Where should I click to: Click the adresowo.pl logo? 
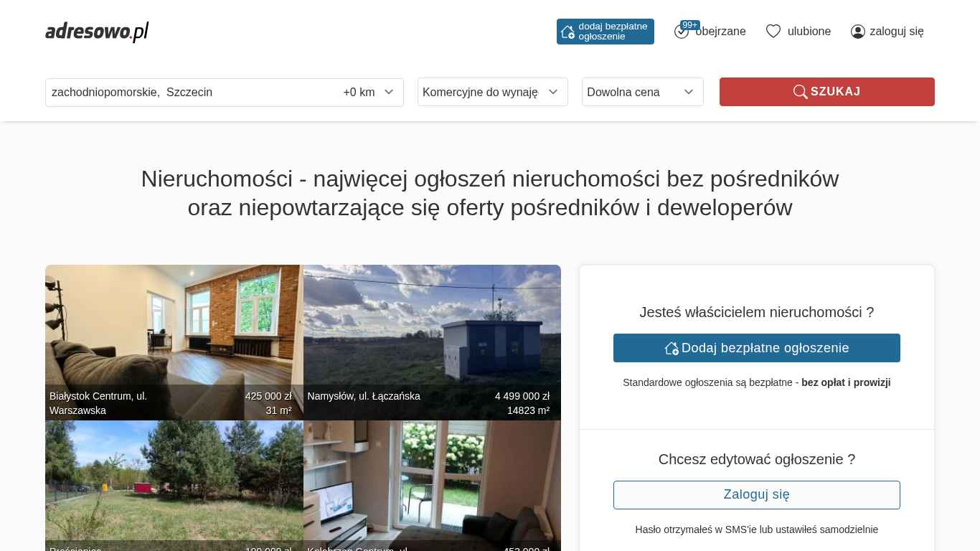[x=97, y=32]
